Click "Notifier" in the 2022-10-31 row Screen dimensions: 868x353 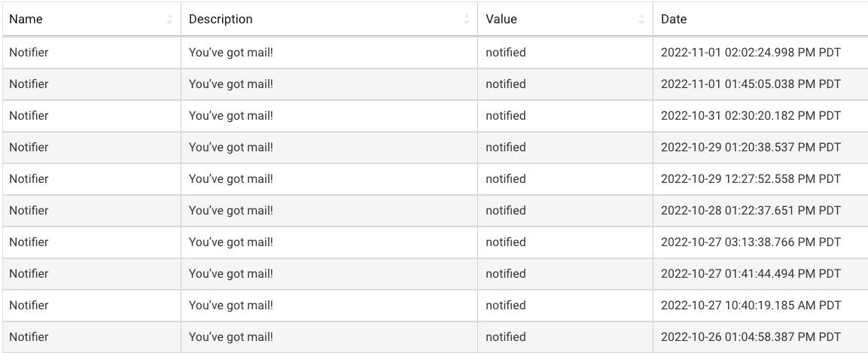[x=29, y=116]
